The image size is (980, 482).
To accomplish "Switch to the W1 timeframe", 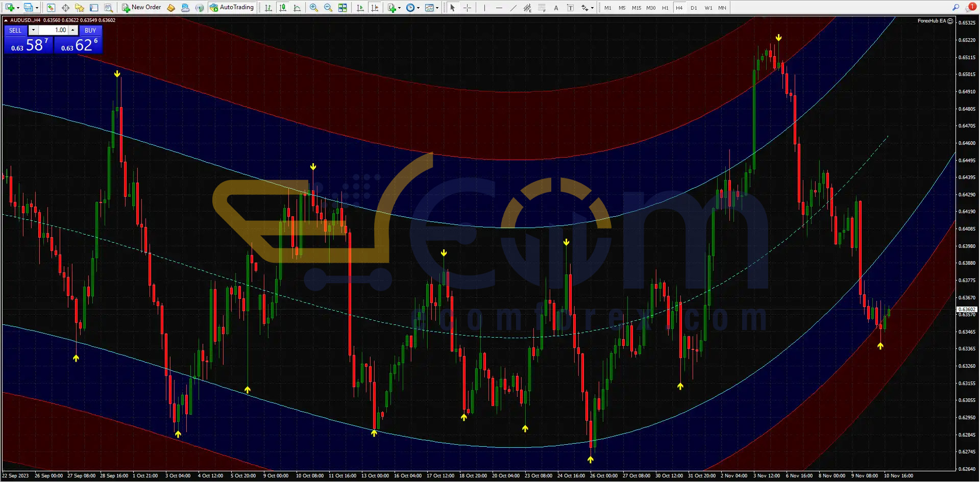I will pyautogui.click(x=708, y=8).
